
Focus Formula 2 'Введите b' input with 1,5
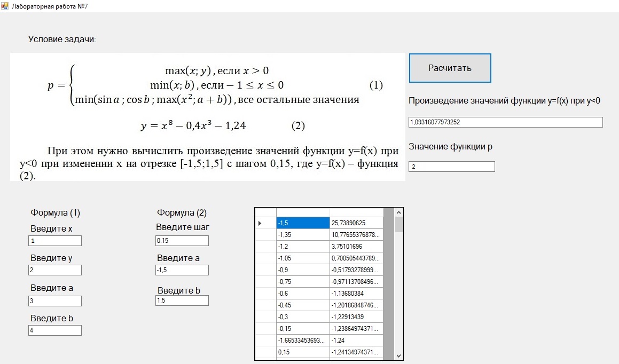click(x=182, y=300)
